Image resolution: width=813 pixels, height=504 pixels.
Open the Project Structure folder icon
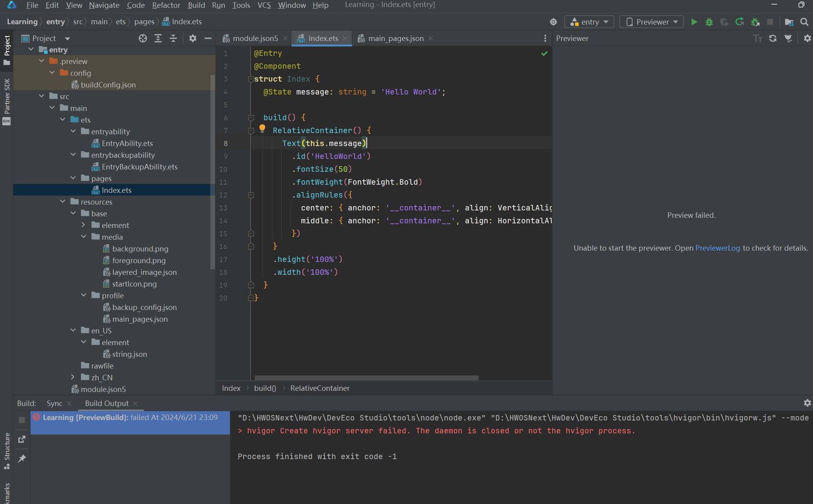tap(789, 22)
